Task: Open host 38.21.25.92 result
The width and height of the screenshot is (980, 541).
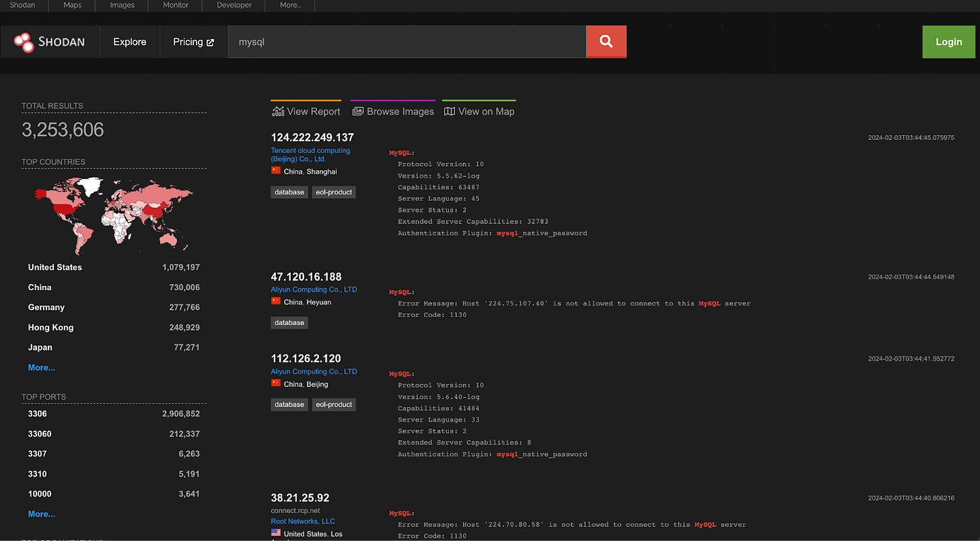Action: click(300, 498)
